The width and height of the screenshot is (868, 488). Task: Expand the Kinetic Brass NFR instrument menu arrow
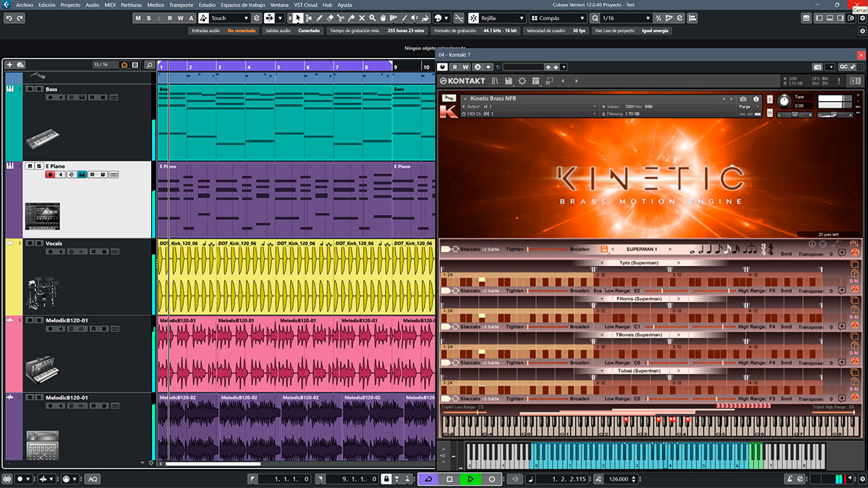(x=464, y=98)
